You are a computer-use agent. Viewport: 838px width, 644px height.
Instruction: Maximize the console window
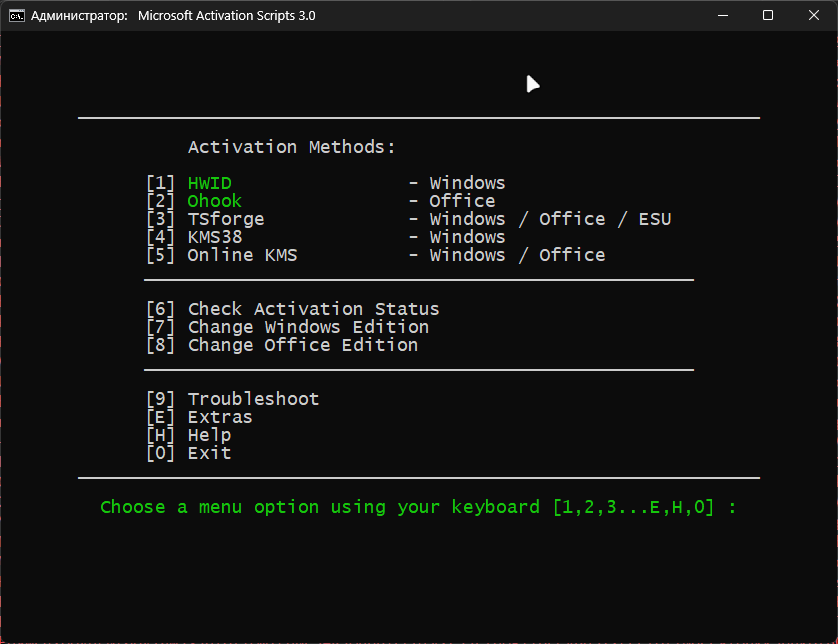pyautogui.click(x=767, y=15)
